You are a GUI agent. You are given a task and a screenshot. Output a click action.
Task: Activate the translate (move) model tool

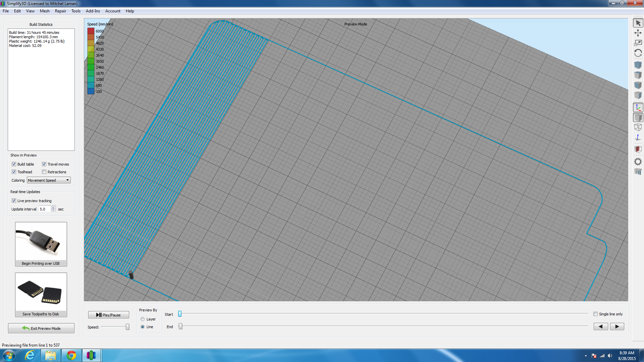pyautogui.click(x=638, y=33)
